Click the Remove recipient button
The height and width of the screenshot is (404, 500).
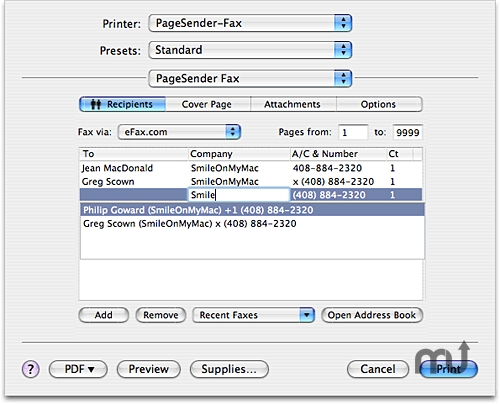pyautogui.click(x=161, y=315)
